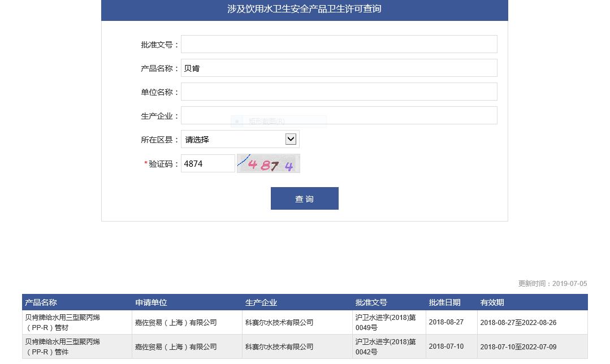Click the 验证码 input showing 4874

tap(207, 163)
